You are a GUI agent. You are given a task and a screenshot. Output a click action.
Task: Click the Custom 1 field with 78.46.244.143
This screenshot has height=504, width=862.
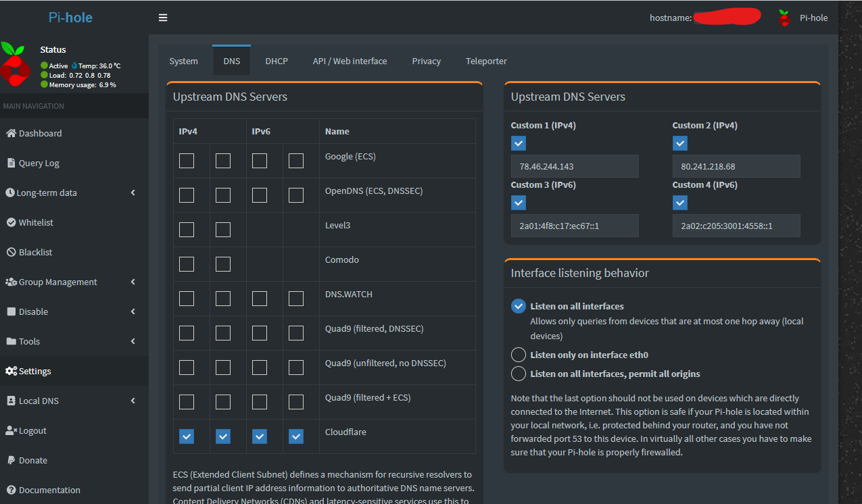(575, 166)
